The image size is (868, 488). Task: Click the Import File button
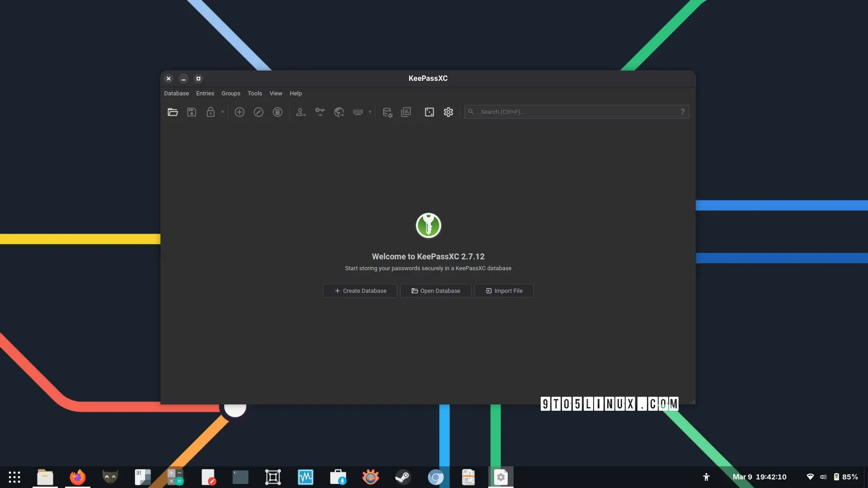tap(504, 291)
